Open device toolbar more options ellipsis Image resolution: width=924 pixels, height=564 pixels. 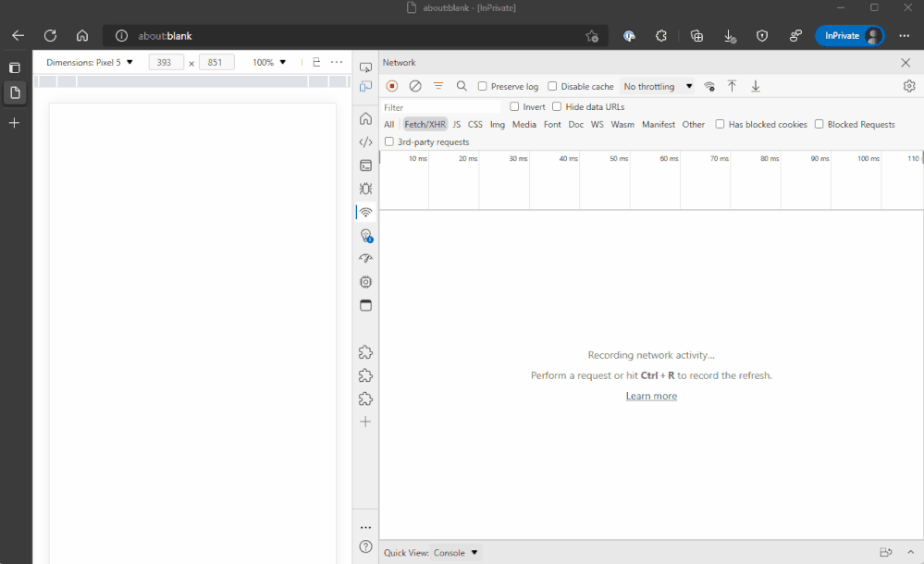[x=337, y=62]
